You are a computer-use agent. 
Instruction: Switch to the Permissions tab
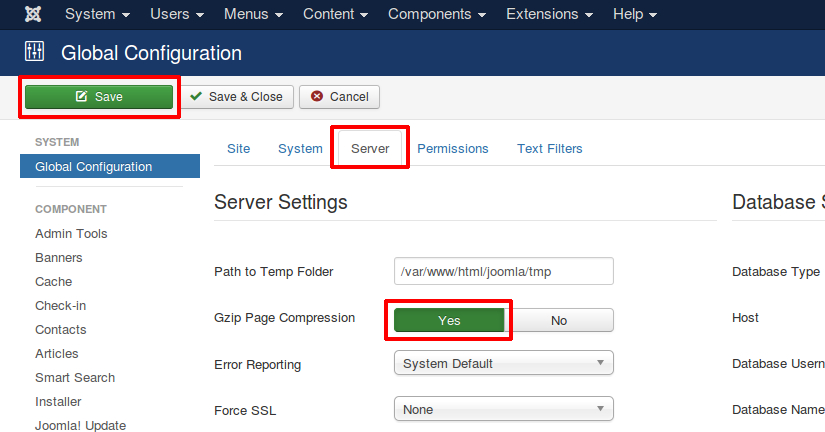coord(452,149)
